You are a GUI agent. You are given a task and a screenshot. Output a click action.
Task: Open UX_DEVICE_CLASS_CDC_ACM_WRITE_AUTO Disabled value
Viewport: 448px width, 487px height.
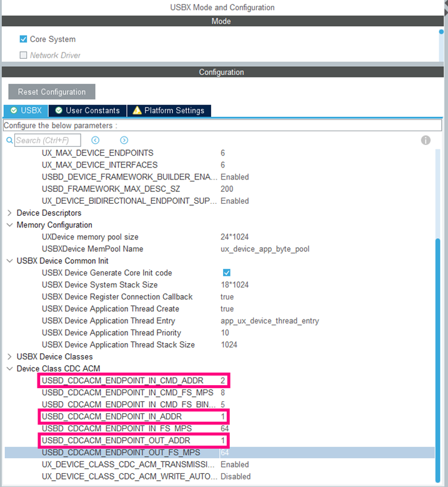coord(236,476)
